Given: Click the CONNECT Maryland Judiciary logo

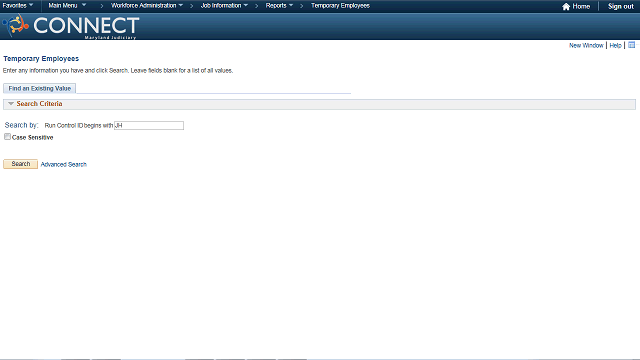Looking at the screenshot, I should (x=71, y=27).
